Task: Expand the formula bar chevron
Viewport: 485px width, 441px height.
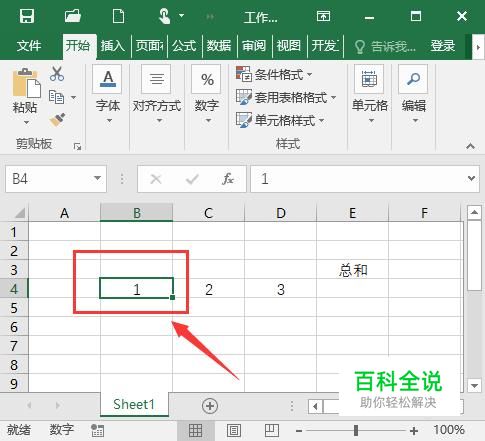Action: [471, 178]
